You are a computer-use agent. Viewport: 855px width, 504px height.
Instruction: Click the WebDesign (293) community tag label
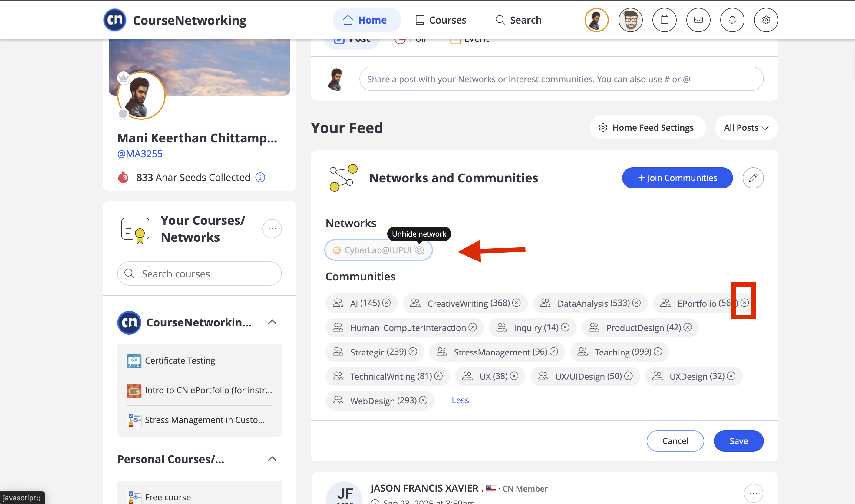[x=383, y=401]
